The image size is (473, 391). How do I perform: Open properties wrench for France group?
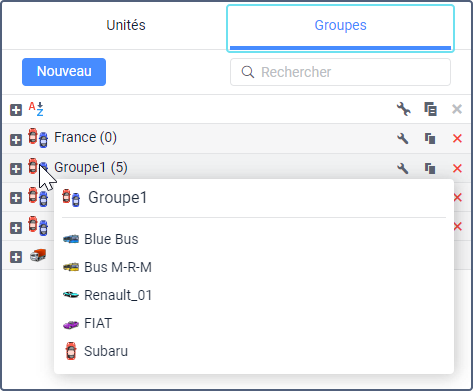coord(403,138)
